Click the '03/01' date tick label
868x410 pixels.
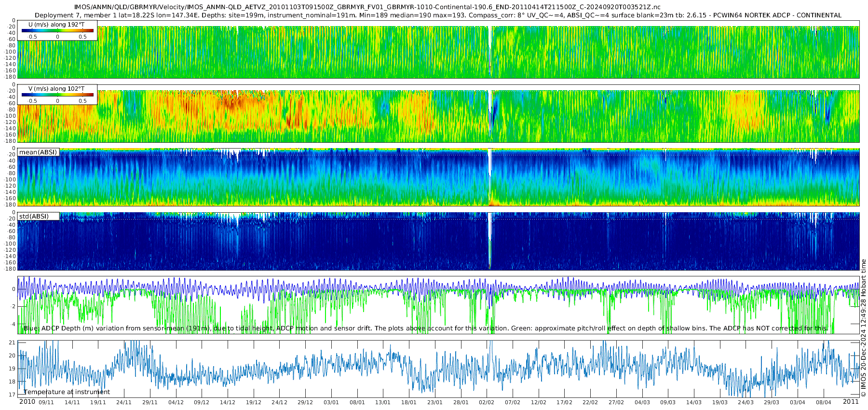(x=331, y=402)
